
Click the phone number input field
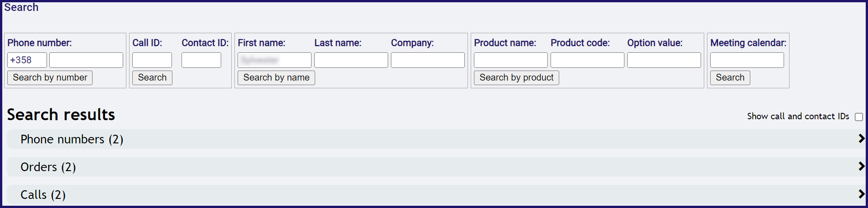pos(86,60)
